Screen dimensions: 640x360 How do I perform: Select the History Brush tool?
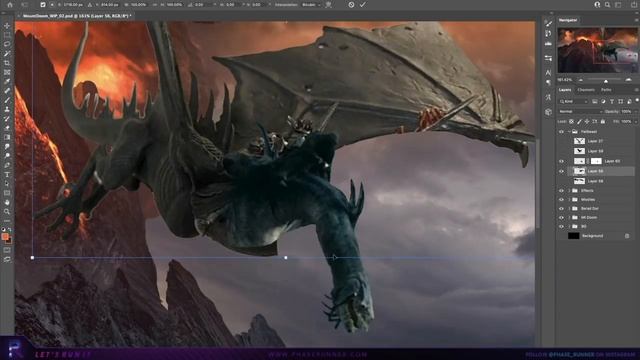[7, 119]
